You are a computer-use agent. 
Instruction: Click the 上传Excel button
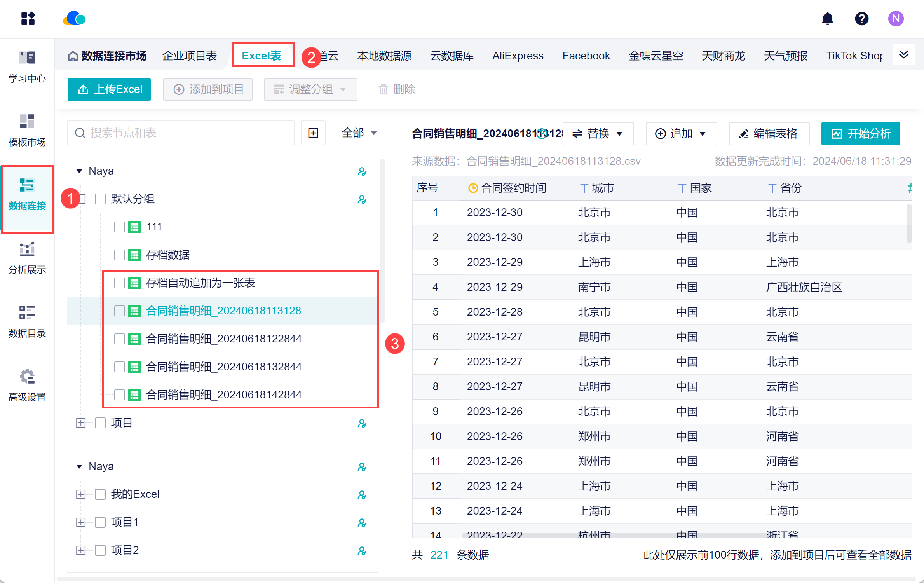click(x=109, y=89)
